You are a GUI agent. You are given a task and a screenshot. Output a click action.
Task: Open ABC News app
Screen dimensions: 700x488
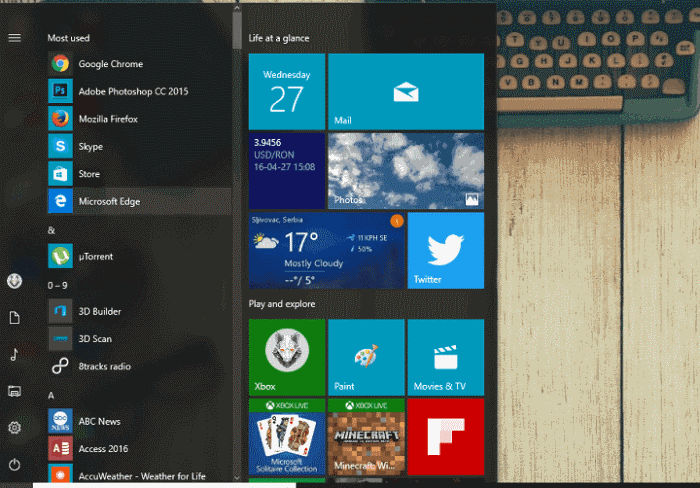[x=139, y=421]
